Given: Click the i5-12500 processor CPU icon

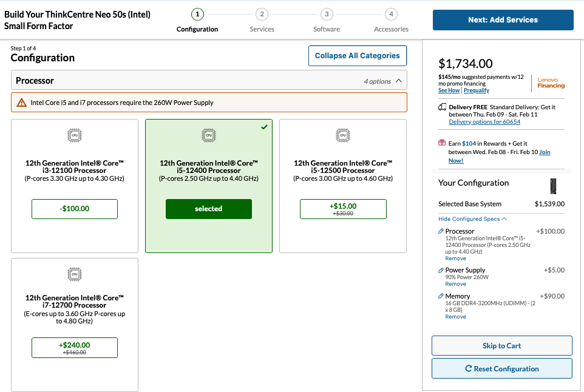Looking at the screenshot, I should click(343, 135).
